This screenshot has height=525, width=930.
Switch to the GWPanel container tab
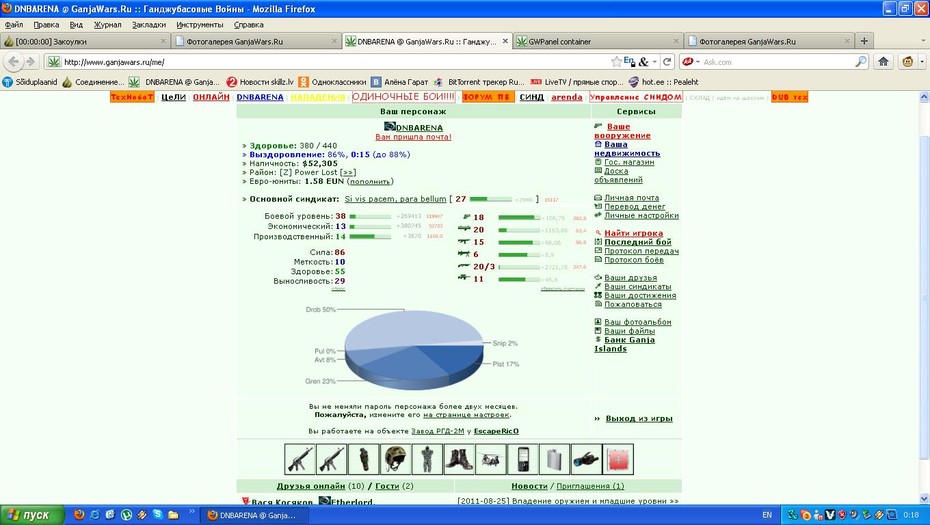coord(597,41)
